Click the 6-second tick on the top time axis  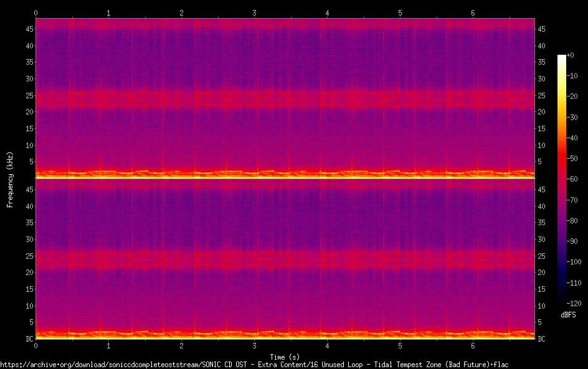(x=473, y=13)
